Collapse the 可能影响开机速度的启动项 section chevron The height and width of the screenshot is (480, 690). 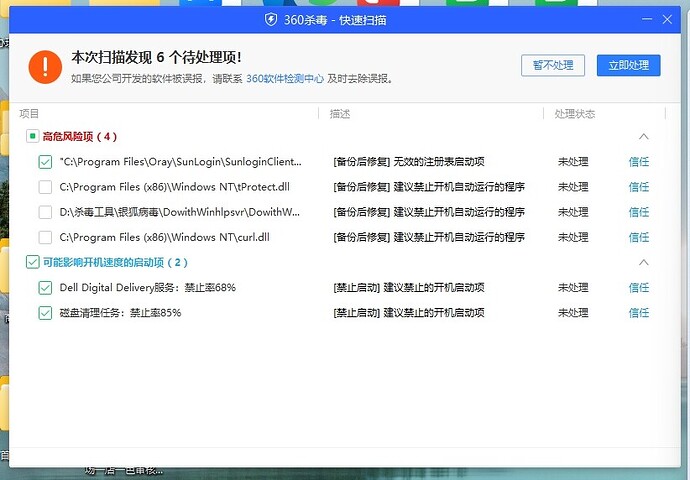tap(643, 262)
